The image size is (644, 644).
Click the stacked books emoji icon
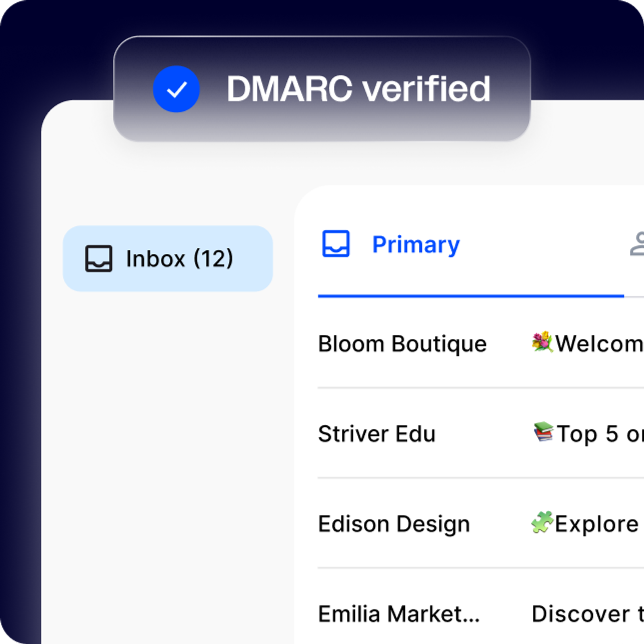pos(543,432)
